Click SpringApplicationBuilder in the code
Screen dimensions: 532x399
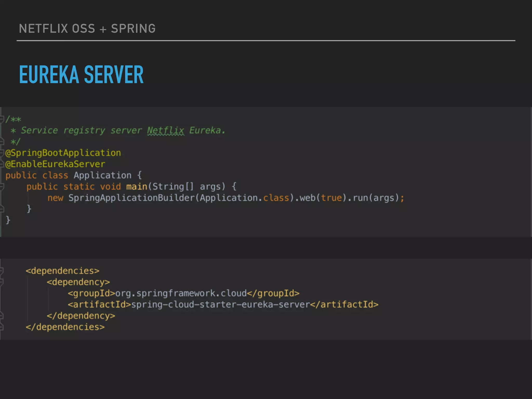(131, 198)
